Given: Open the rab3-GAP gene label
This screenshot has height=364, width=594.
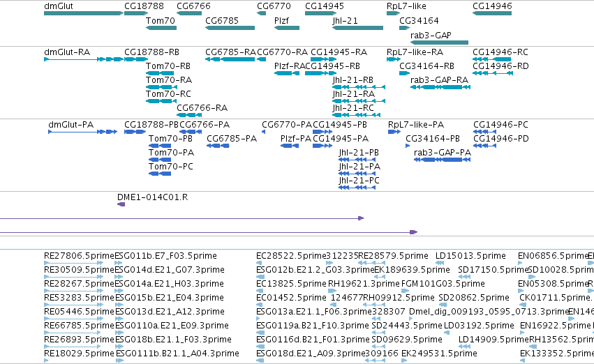Looking at the screenshot, I should pos(431,35).
